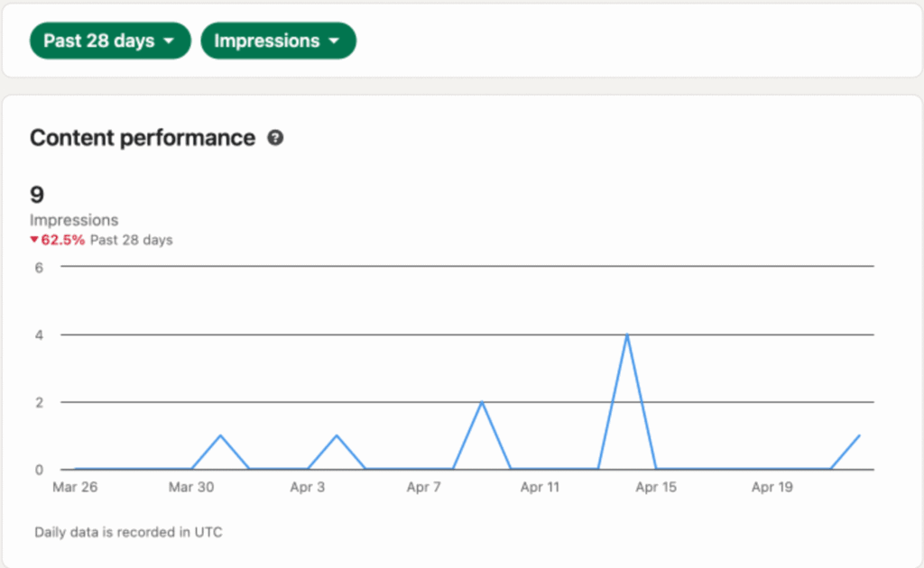Open the Past 28 days date range dropdown

109,41
